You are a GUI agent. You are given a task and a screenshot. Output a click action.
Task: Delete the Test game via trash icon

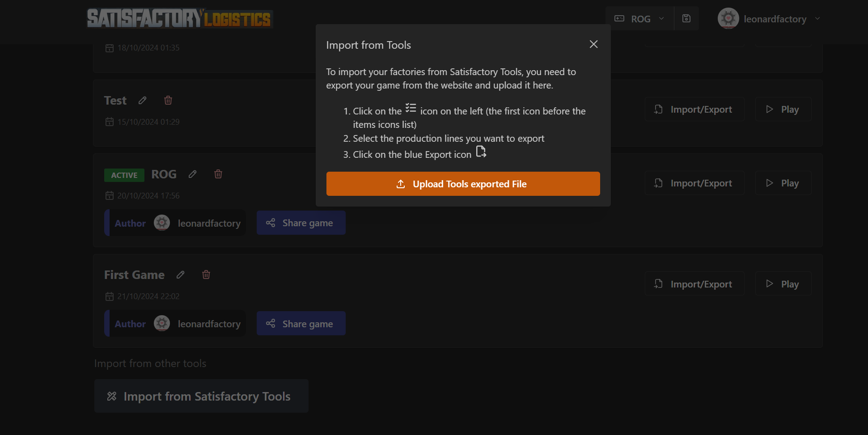coord(168,101)
